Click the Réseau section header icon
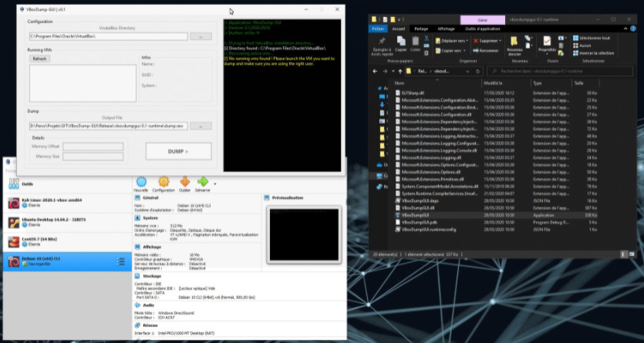This screenshot has height=343, width=644. 137,325
